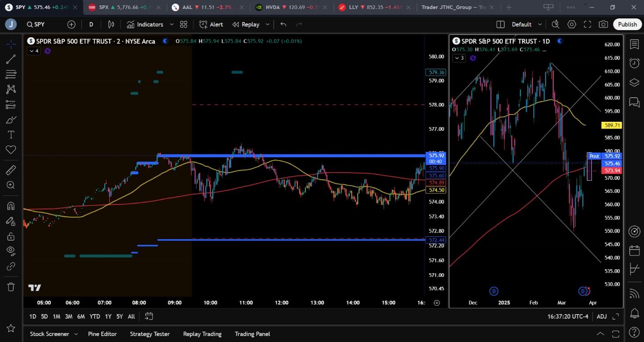Open the favorites star toolbar

point(11,328)
